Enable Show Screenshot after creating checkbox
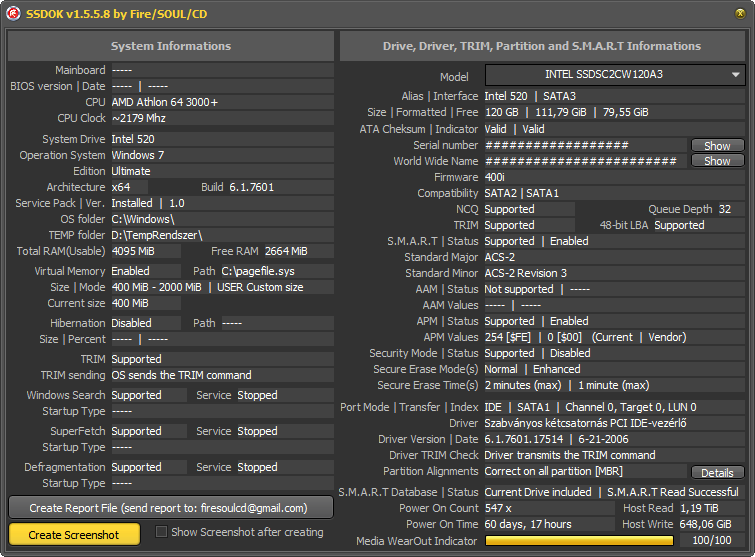755x557 pixels. 162,532
